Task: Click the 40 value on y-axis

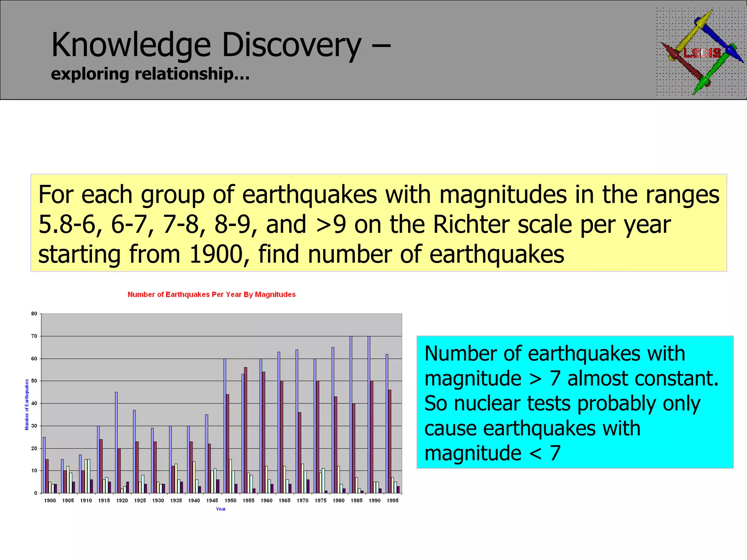Action: [x=34, y=404]
